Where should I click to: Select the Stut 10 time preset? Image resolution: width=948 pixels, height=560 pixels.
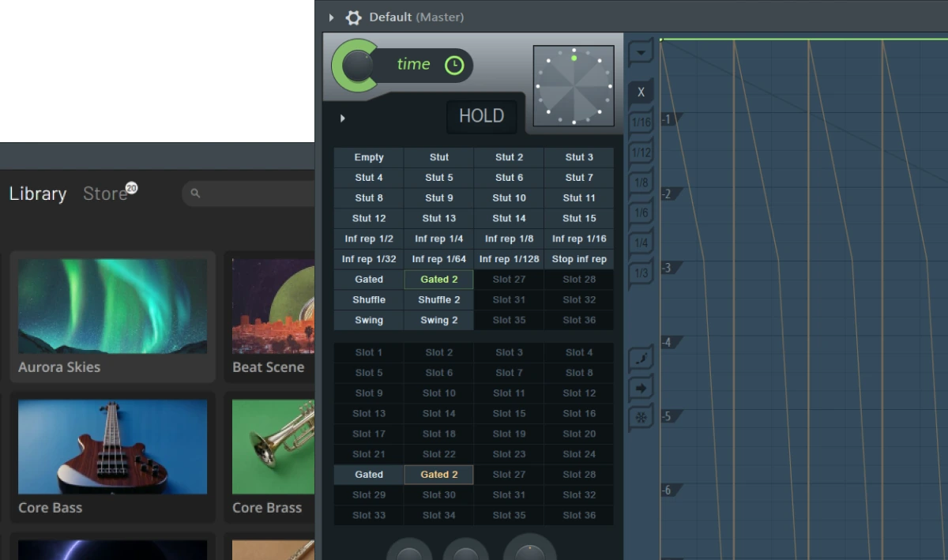509,198
